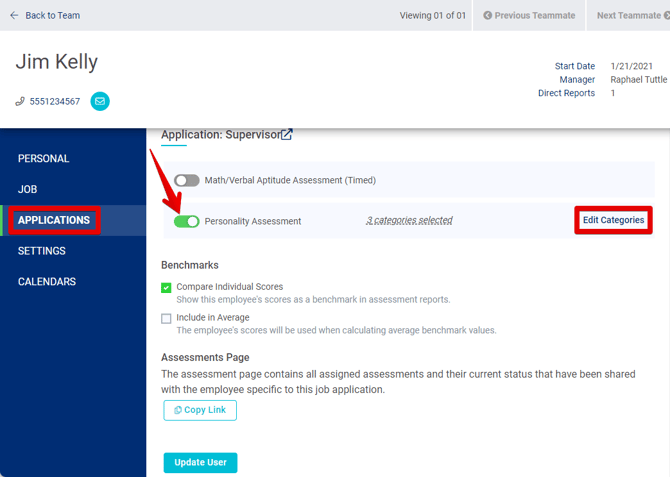This screenshot has width=670, height=477.
Task: Switch to the Personal section
Action: tap(44, 159)
